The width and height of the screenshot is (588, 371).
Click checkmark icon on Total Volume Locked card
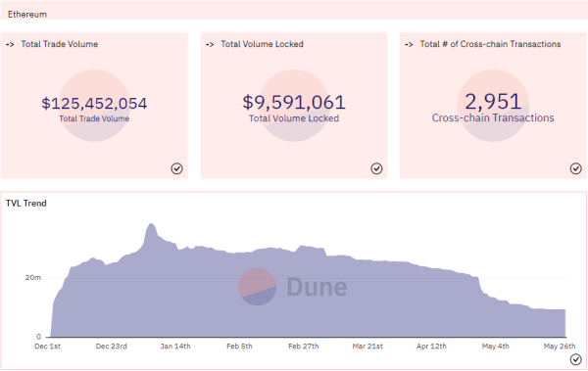[x=377, y=168]
